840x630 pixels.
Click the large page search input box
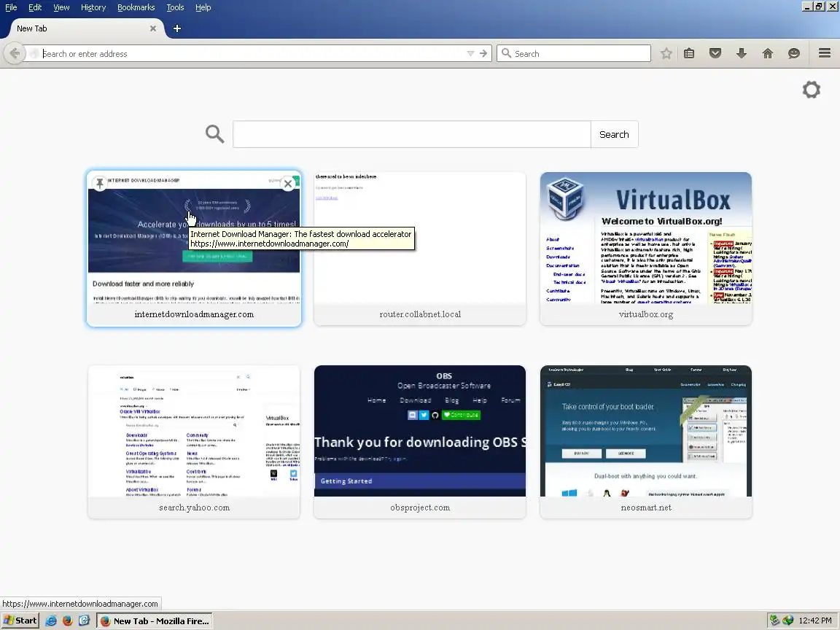tap(412, 134)
